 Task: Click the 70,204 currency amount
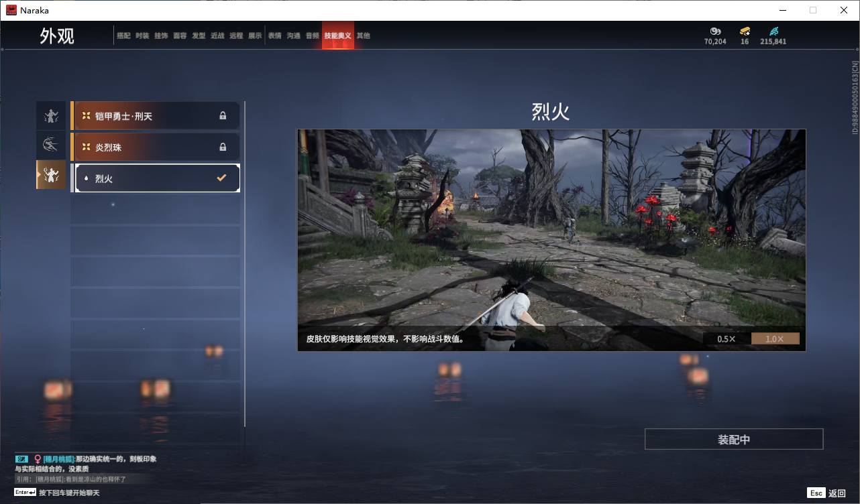pyautogui.click(x=715, y=42)
